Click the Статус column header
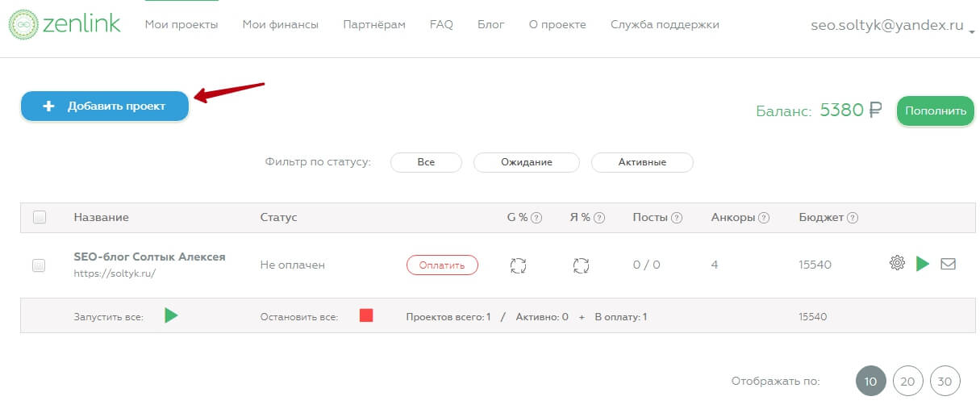 278,217
